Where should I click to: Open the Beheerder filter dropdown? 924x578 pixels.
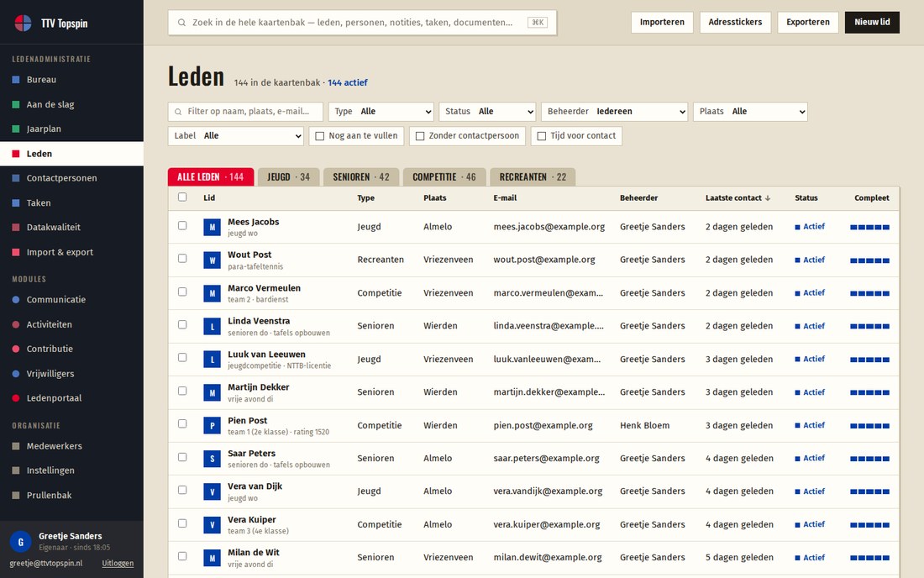[615, 112]
